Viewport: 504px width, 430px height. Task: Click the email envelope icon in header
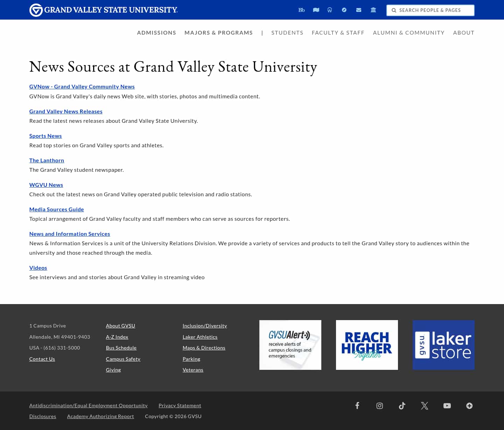coord(358,10)
